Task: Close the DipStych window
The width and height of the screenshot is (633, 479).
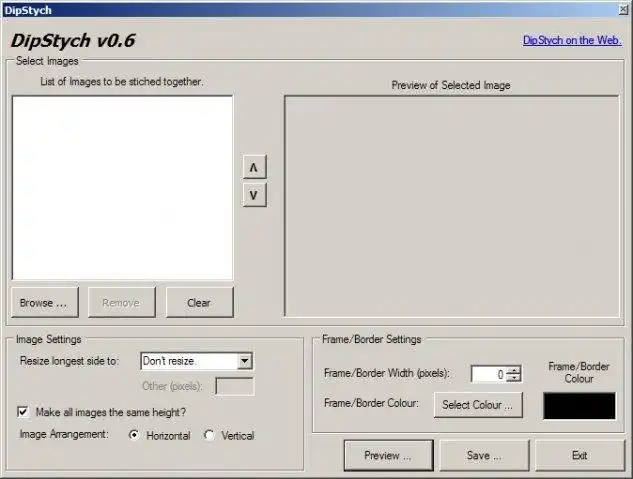Action: pyautogui.click(x=624, y=10)
